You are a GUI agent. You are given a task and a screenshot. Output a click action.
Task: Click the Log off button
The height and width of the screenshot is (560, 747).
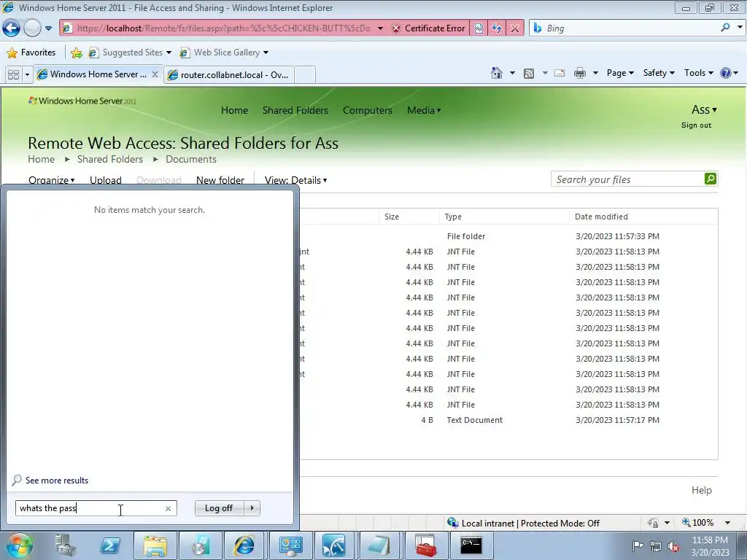(x=219, y=508)
